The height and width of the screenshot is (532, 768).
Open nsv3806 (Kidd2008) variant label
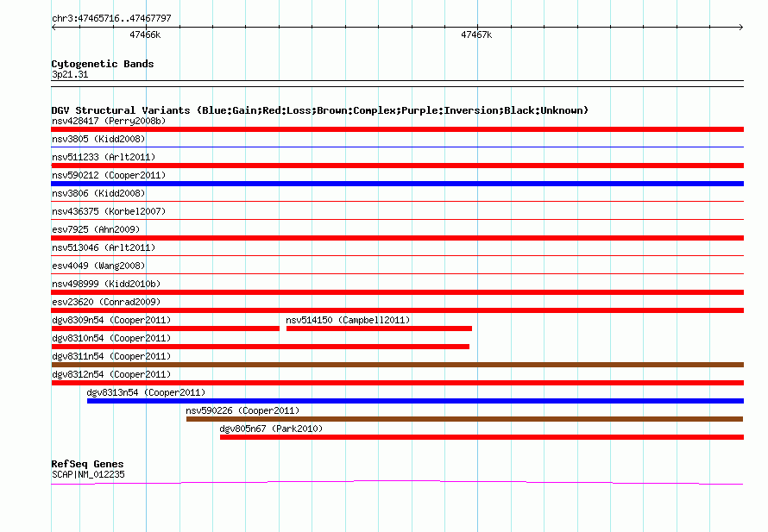98,193
